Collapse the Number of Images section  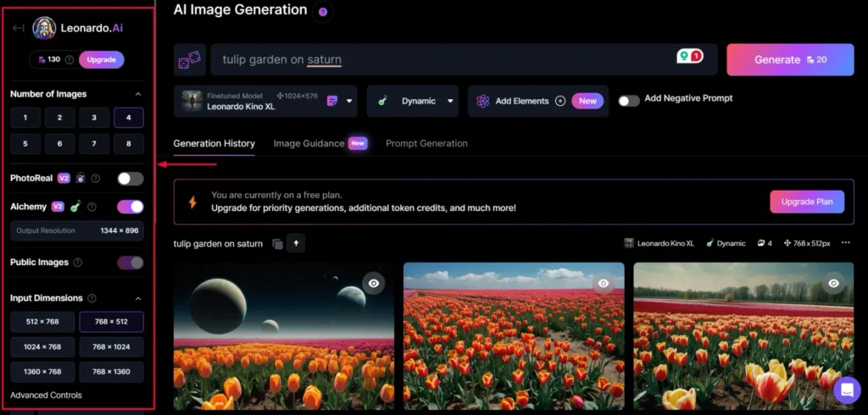point(138,94)
